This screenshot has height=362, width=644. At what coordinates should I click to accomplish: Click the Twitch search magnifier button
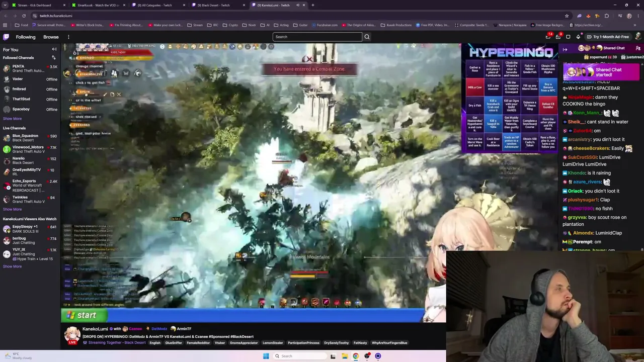[367, 37]
